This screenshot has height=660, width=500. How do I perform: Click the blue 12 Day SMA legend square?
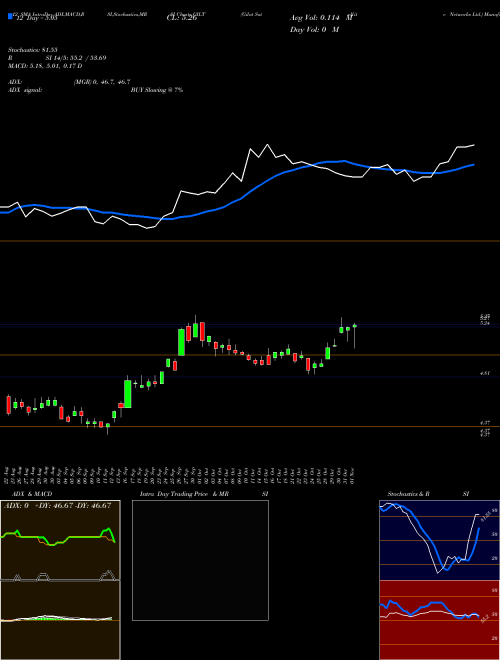(11, 16)
